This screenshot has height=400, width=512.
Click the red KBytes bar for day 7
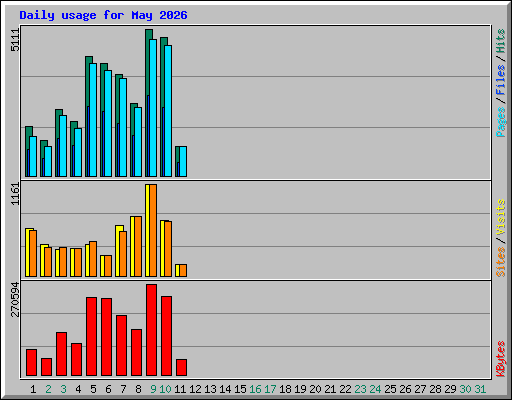tap(121, 346)
